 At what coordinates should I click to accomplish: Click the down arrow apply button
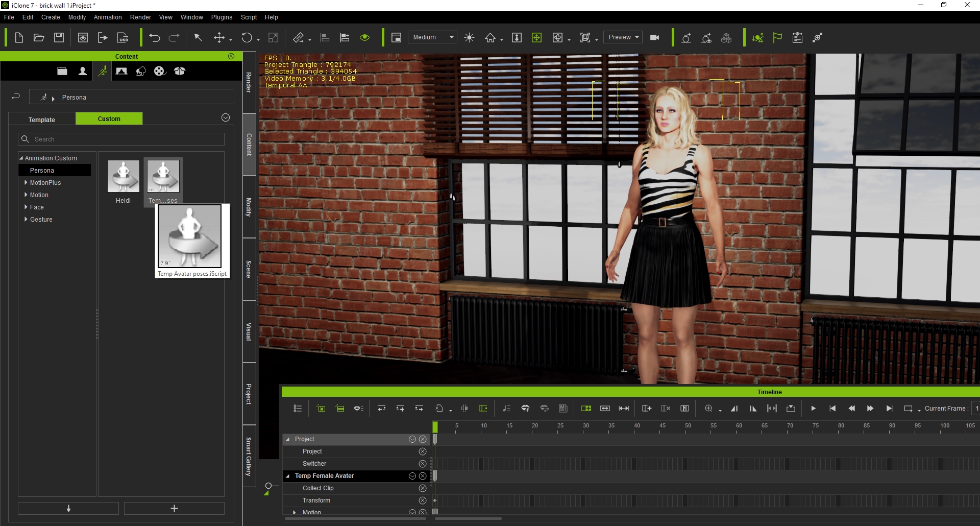[68, 508]
